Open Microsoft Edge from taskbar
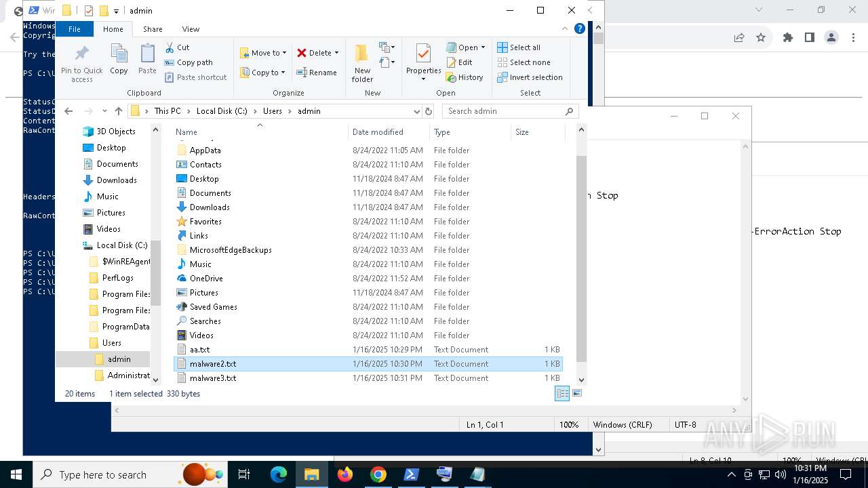The height and width of the screenshot is (488, 868). pyautogui.click(x=279, y=474)
